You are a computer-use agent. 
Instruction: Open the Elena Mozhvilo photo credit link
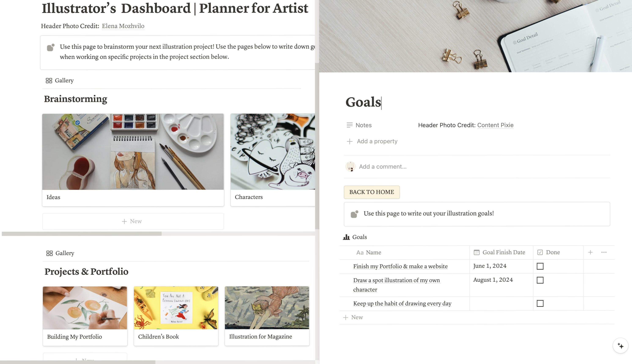(x=123, y=26)
